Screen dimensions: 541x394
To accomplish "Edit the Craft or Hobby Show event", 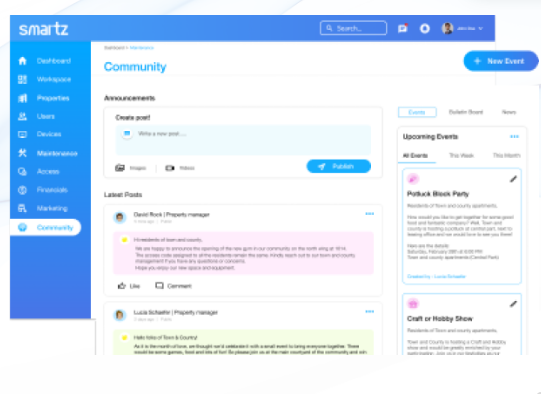I will [x=513, y=304].
